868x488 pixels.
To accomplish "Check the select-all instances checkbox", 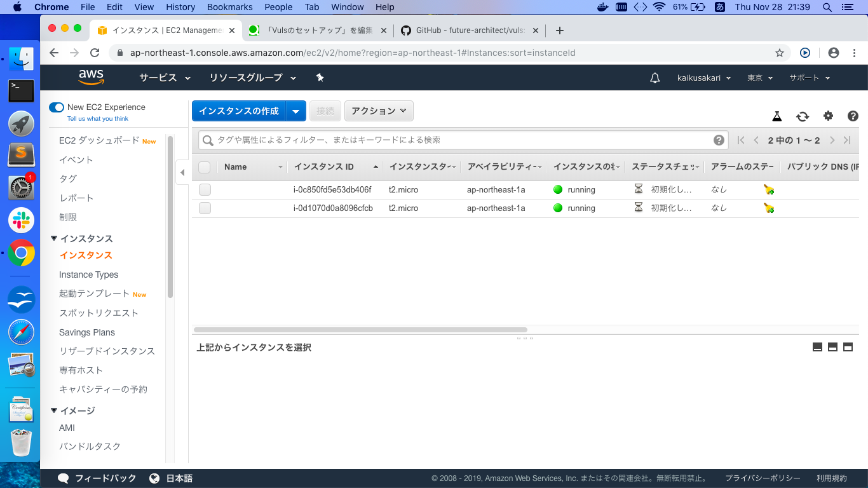I will pos(205,166).
